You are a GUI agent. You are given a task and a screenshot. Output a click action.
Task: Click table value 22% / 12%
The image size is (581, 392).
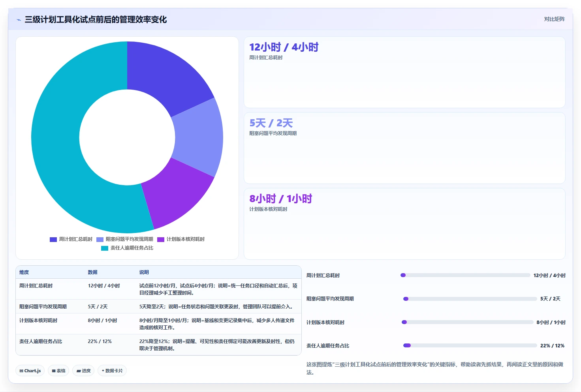click(100, 341)
